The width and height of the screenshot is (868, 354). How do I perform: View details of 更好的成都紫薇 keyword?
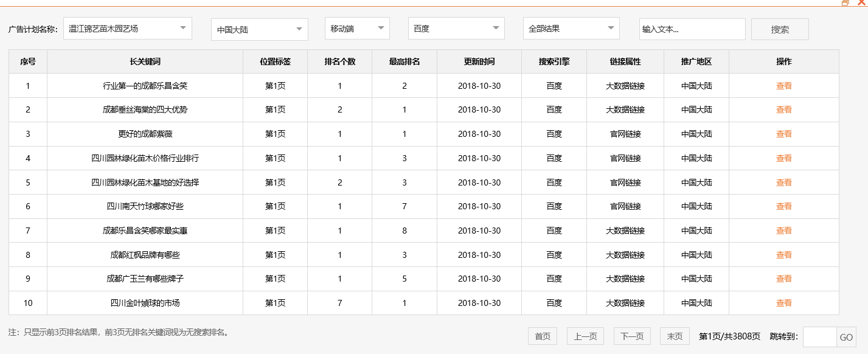pos(785,134)
